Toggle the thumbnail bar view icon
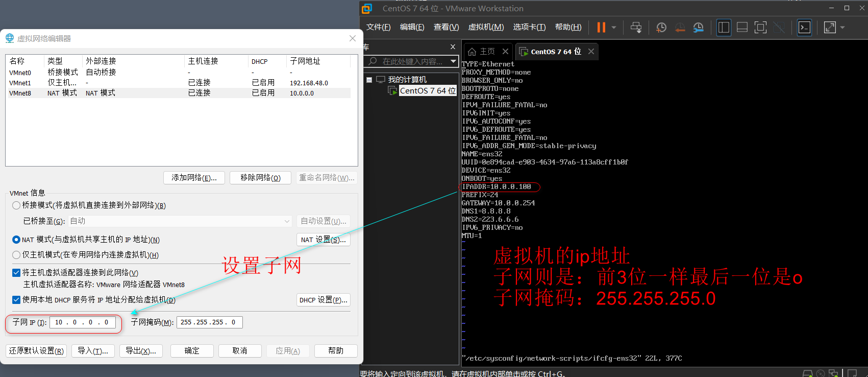 pos(742,27)
